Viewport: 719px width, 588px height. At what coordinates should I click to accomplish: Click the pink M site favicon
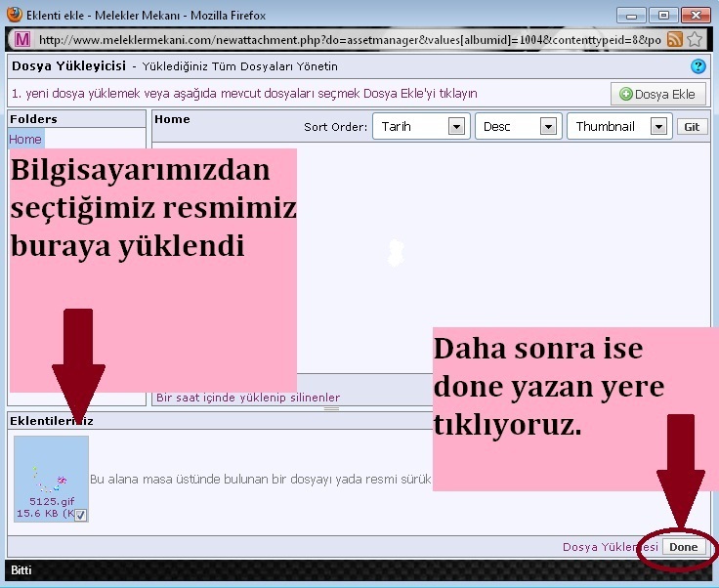click(22, 40)
